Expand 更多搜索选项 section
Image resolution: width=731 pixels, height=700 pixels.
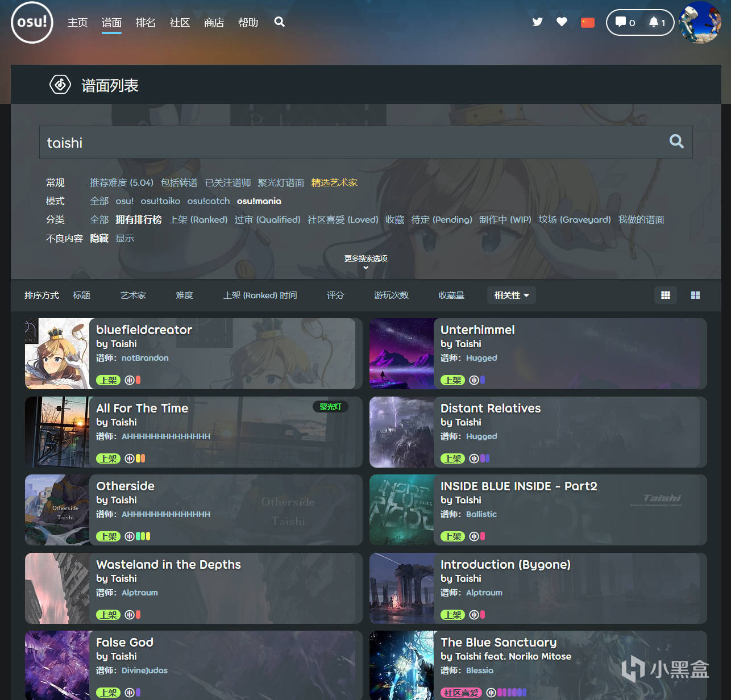tap(365, 262)
